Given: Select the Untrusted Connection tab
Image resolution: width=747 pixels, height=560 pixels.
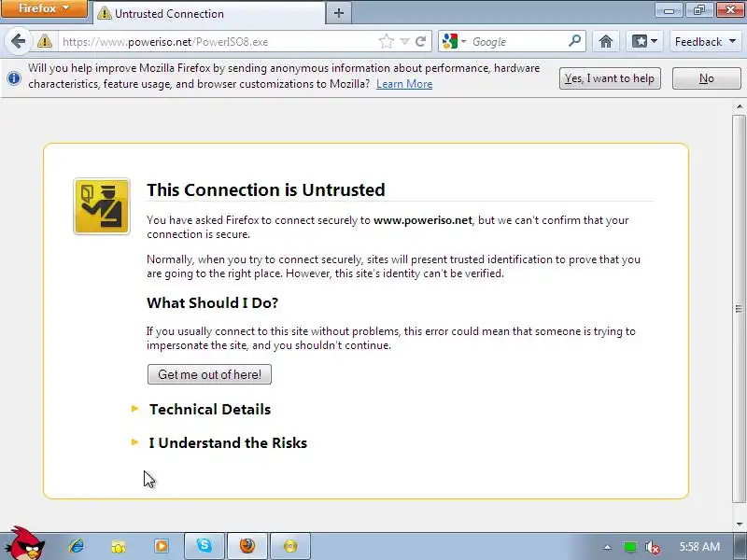Looking at the screenshot, I should [208, 13].
